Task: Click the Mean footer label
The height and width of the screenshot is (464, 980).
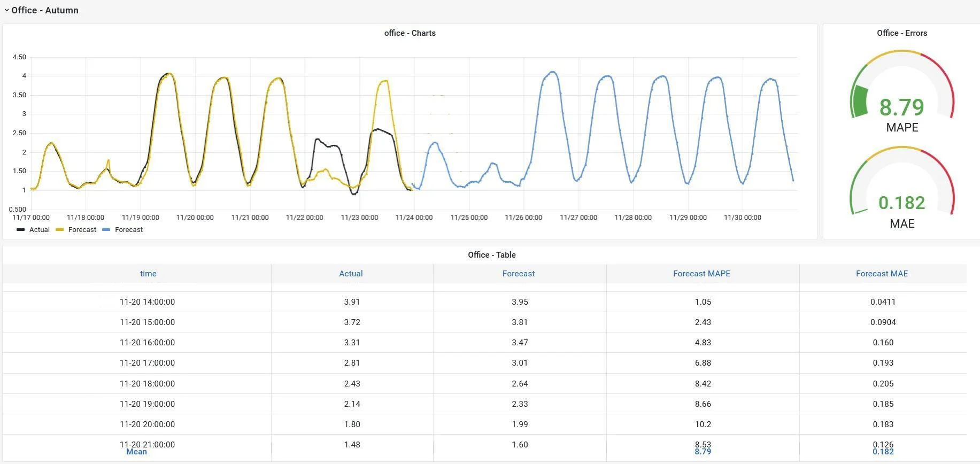Action: coord(136,452)
